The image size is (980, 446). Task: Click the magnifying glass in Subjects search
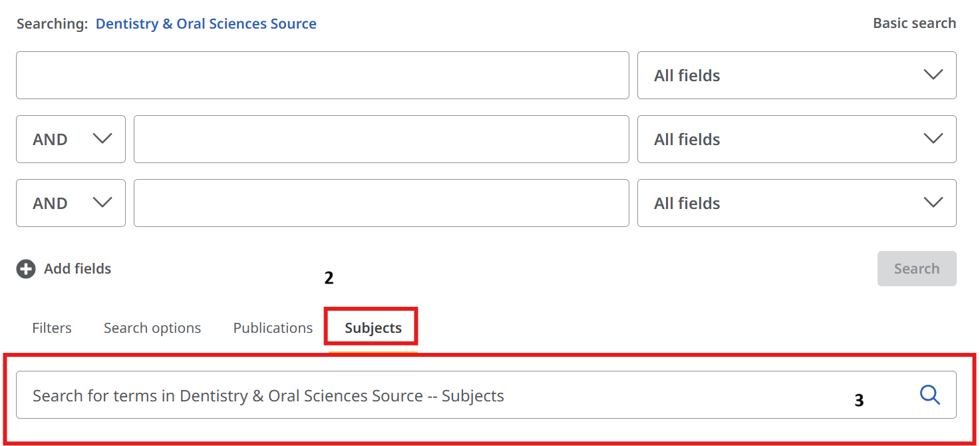(x=929, y=395)
